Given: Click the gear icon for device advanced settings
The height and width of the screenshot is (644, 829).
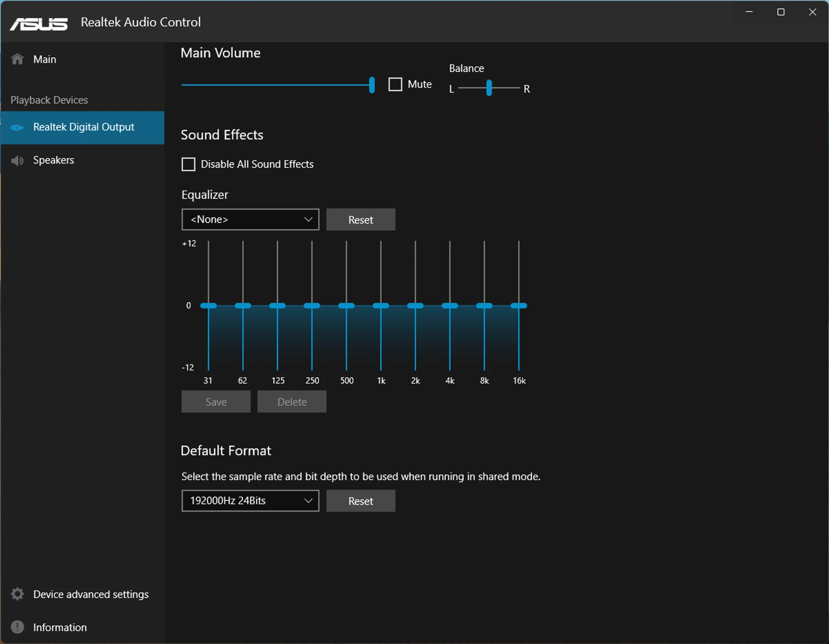Looking at the screenshot, I should [x=17, y=594].
